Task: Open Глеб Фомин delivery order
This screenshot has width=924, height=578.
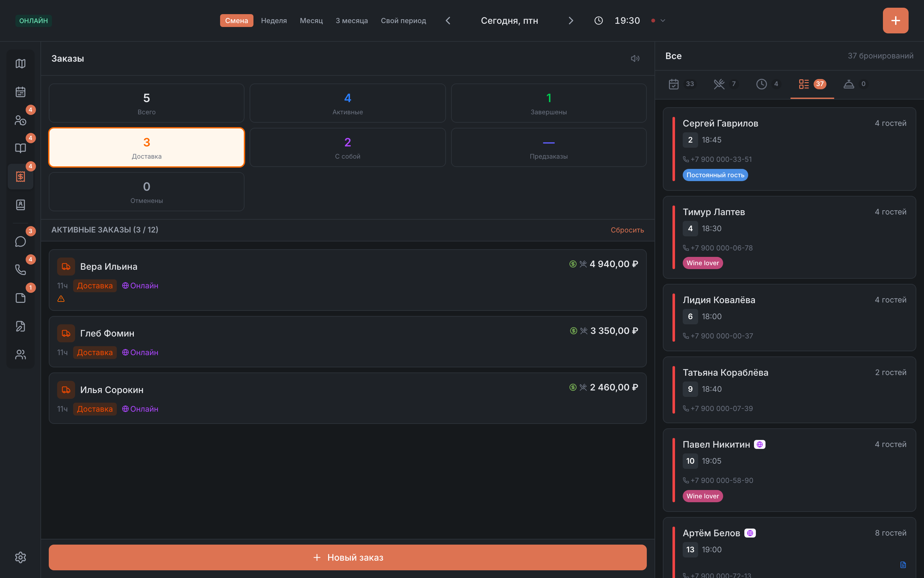Action: click(x=347, y=342)
